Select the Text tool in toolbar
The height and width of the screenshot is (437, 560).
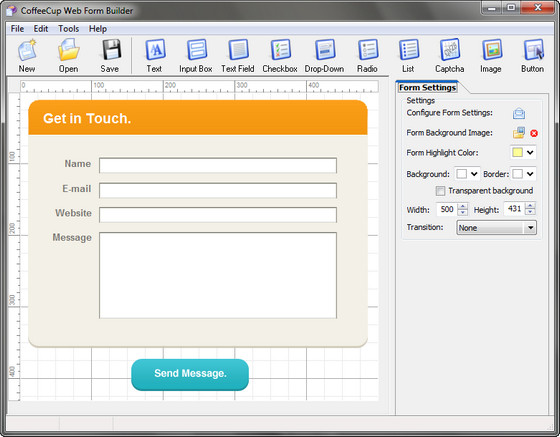coord(154,56)
